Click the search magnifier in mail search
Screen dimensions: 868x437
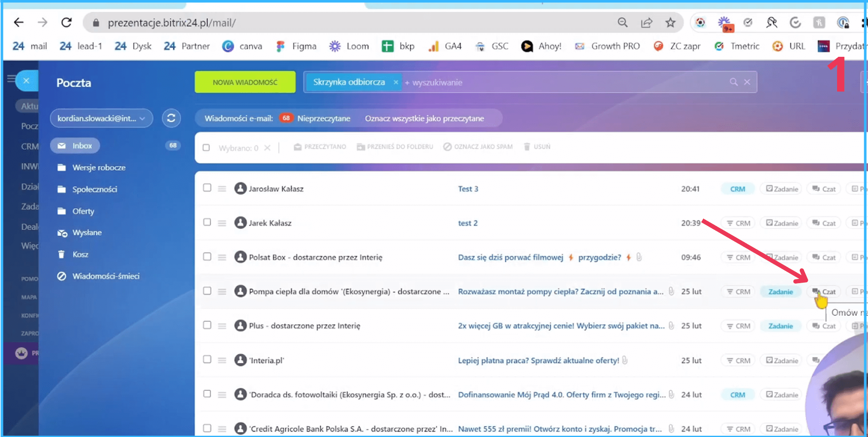[733, 82]
